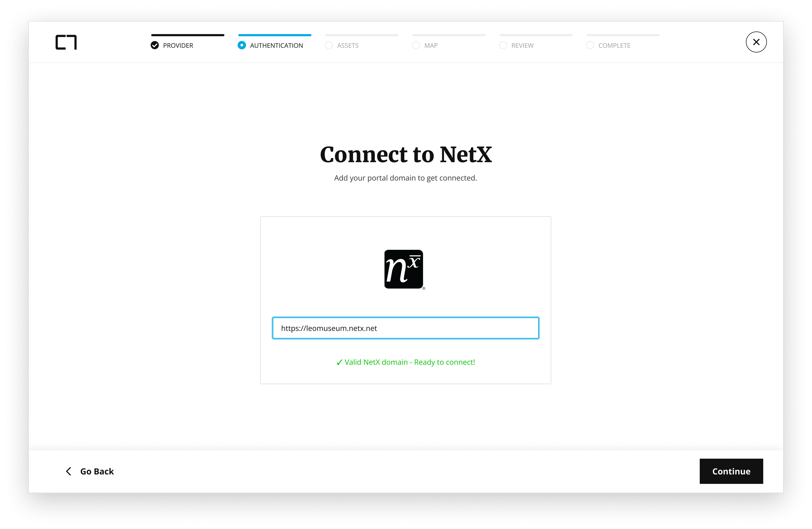Select the Map step circle
812x529 pixels.
416,45
